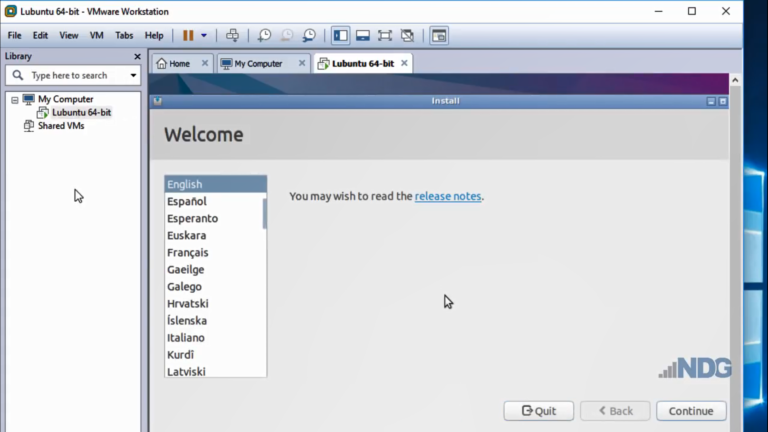Image resolution: width=768 pixels, height=432 pixels.
Task: Select Euskara in the language list
Action: pos(214,236)
